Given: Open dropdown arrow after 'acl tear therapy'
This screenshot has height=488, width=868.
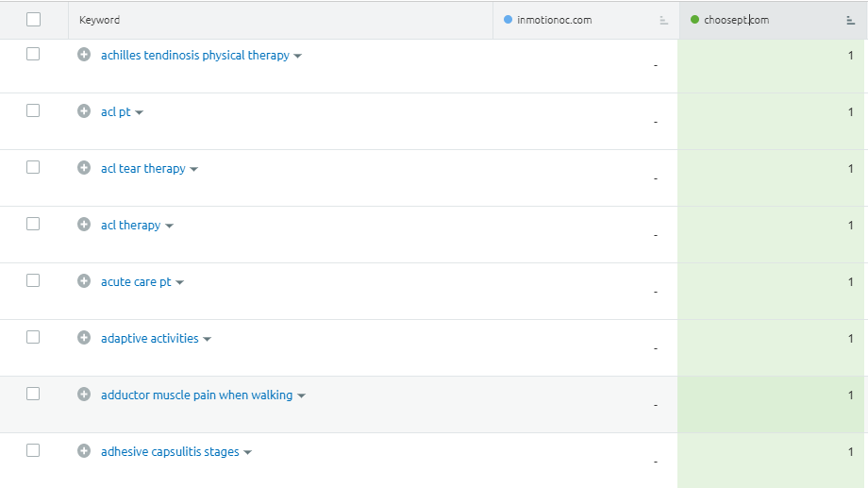Looking at the screenshot, I should click(x=194, y=170).
